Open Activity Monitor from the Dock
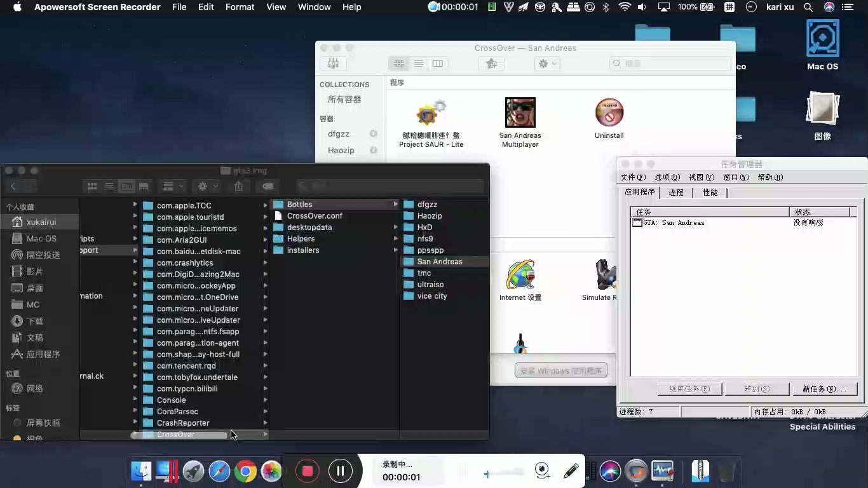The image size is (868, 488). click(662, 471)
